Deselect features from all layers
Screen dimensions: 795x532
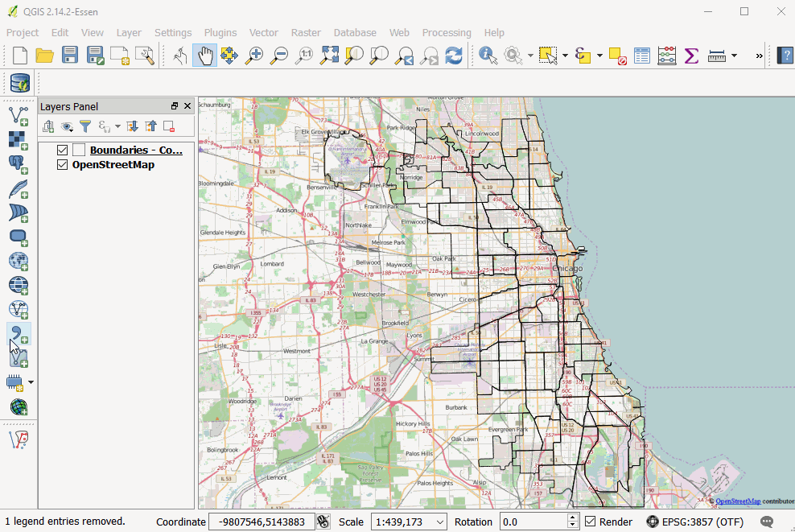click(617, 56)
